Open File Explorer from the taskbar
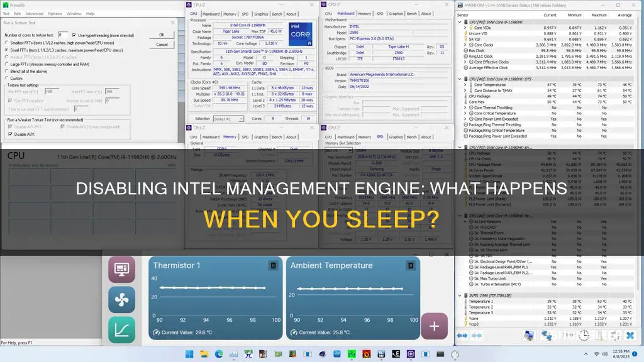Image resolution: width=644 pixels, height=362 pixels. (x=204, y=354)
